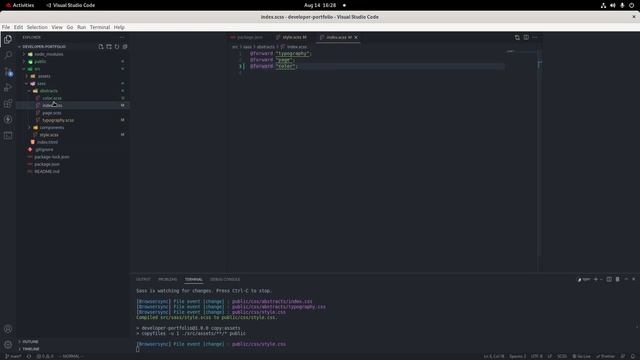
Task: Add a new terminal with plus icon
Action: (x=596, y=280)
